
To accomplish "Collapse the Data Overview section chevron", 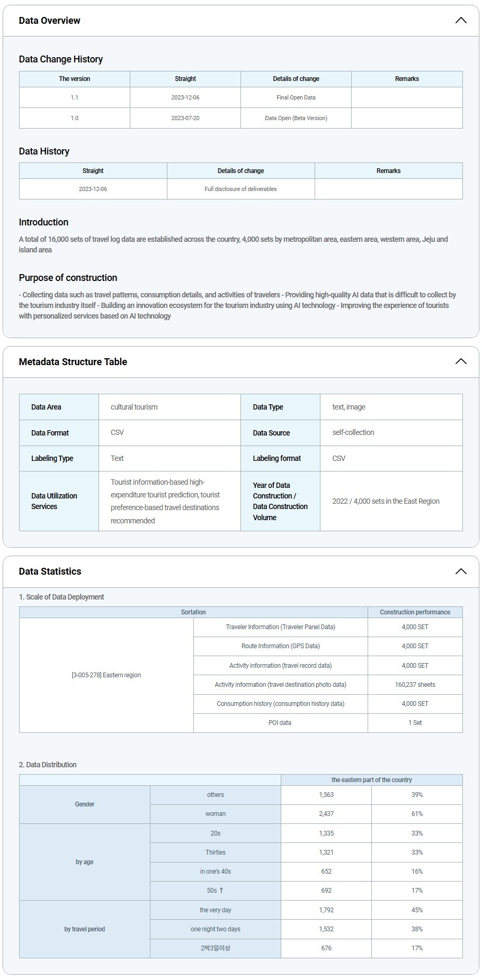I will tap(460, 21).
